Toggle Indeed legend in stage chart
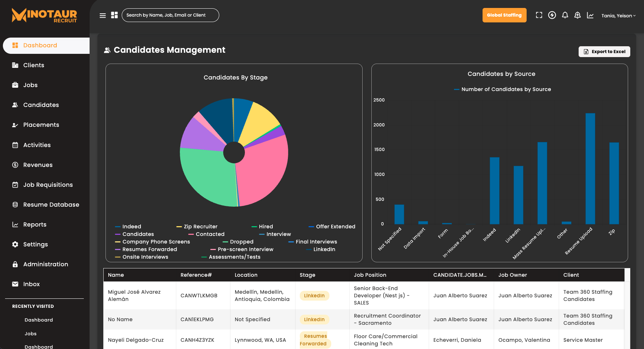This screenshot has width=644, height=349. point(128,227)
